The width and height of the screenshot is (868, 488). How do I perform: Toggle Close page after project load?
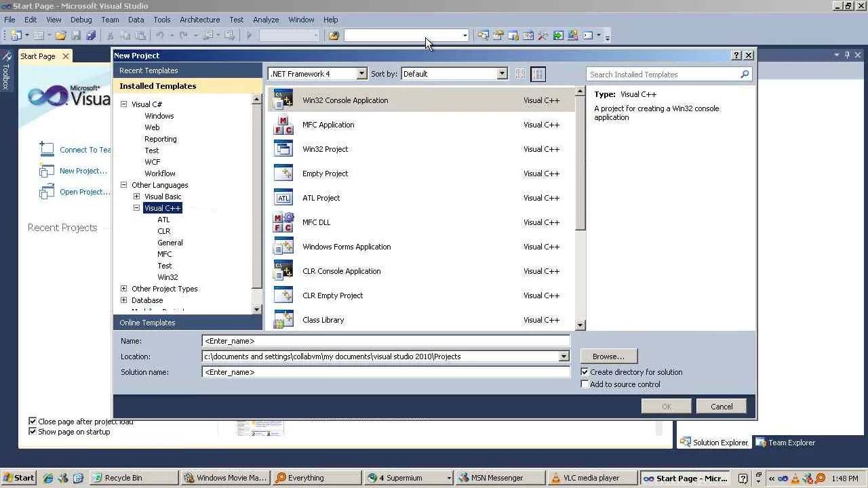(x=33, y=422)
